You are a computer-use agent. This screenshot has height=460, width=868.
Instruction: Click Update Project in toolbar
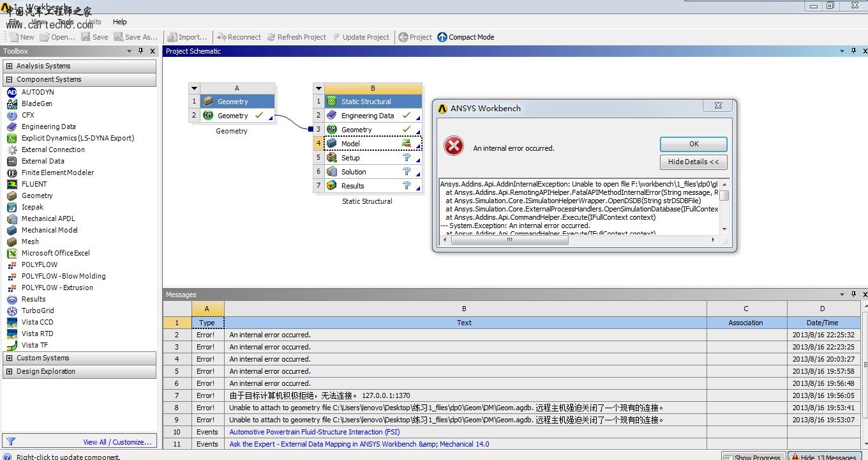point(361,37)
